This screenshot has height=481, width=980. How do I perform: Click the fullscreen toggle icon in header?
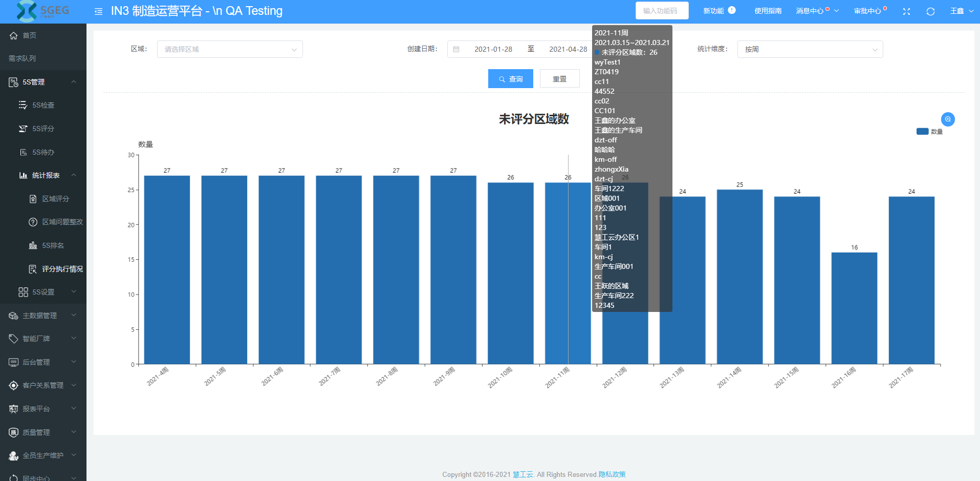906,11
